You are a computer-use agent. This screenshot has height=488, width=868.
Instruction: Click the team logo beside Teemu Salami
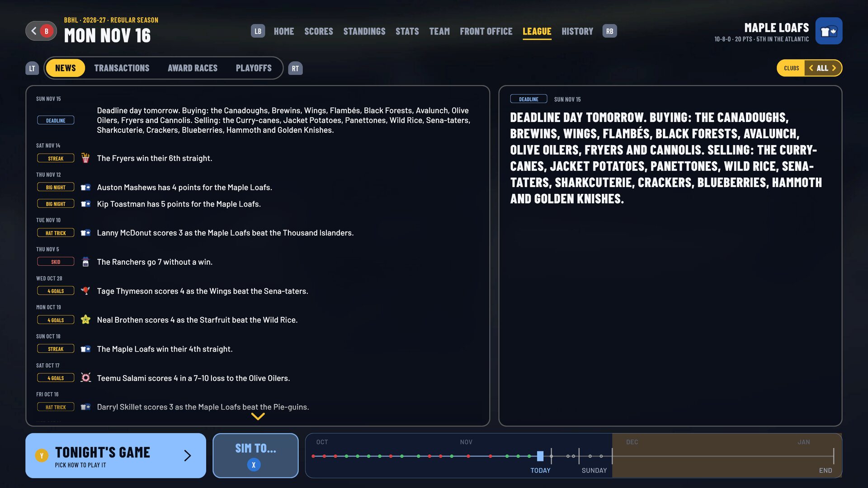[x=85, y=378]
